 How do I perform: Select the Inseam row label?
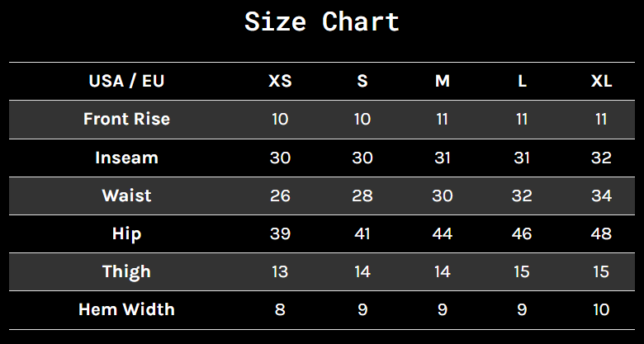126,158
